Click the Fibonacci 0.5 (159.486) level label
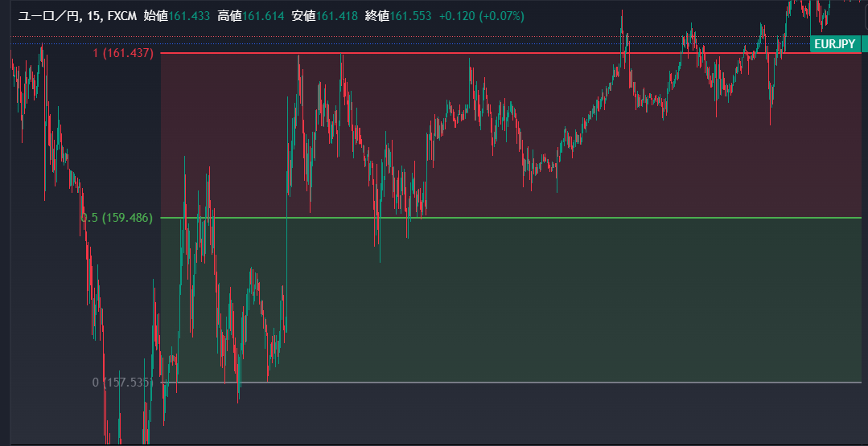This screenshot has width=868, height=446. coord(117,218)
